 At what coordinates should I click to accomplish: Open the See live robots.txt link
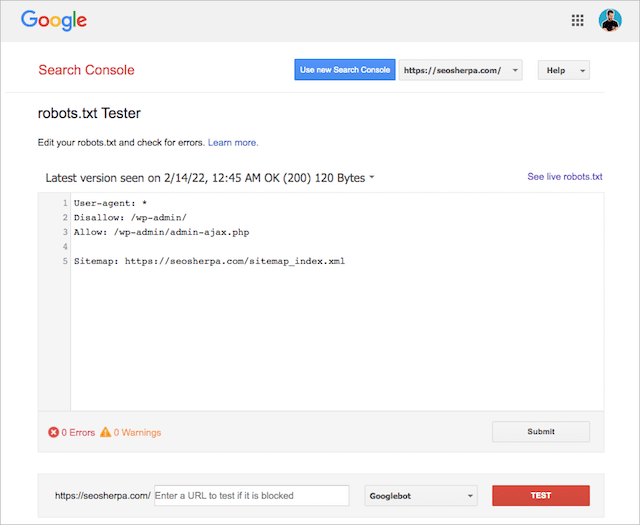(x=565, y=177)
